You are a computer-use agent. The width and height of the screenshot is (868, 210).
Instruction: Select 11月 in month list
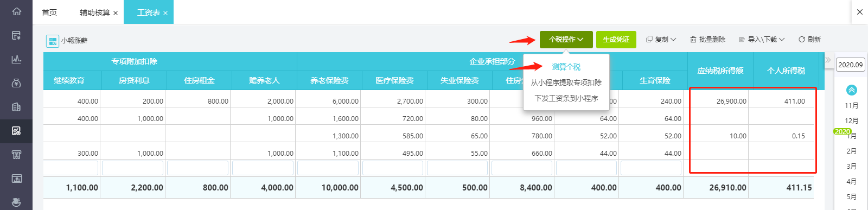pyautogui.click(x=852, y=105)
